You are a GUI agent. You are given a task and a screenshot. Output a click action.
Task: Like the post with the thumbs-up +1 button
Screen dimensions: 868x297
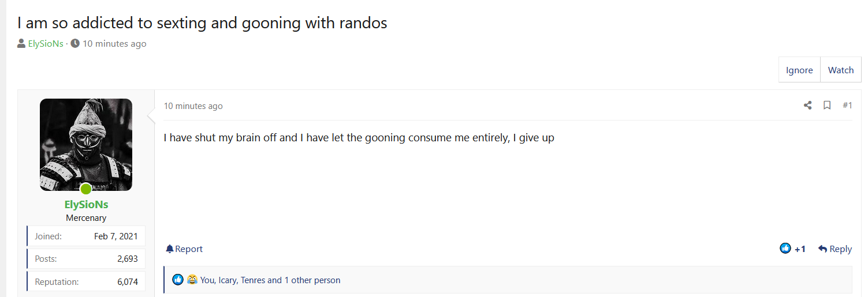(x=792, y=249)
